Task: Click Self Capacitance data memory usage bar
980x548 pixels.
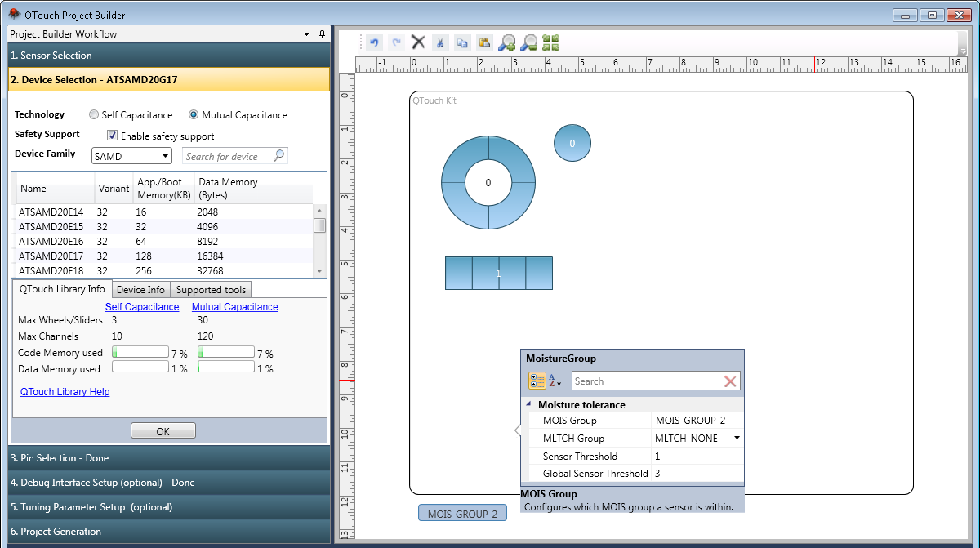Action: pyautogui.click(x=140, y=368)
